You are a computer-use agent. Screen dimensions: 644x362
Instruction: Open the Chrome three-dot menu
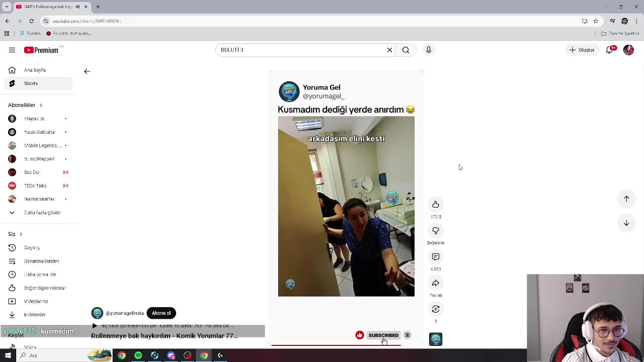click(x=636, y=21)
